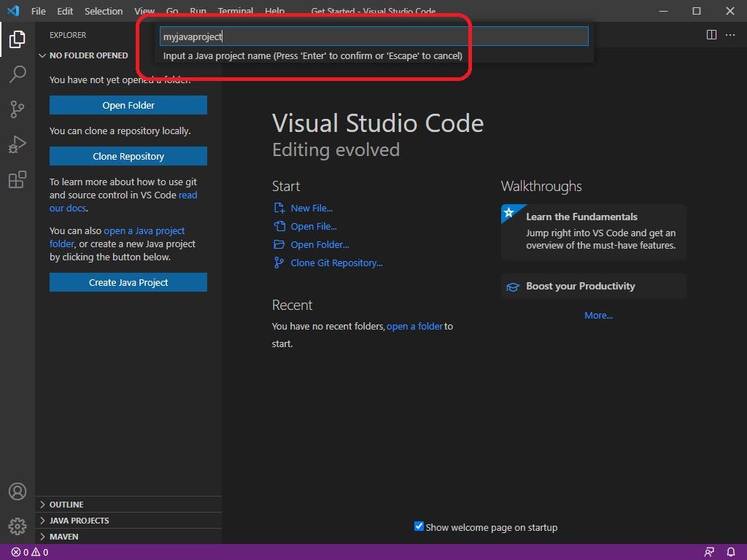
Task: Open the Search view icon
Action: point(18,74)
